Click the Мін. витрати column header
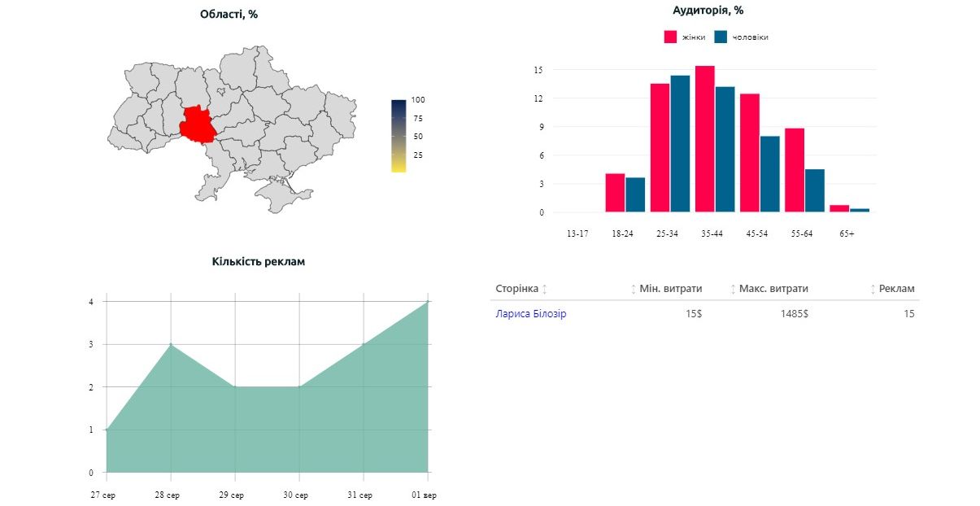 pyautogui.click(x=671, y=289)
